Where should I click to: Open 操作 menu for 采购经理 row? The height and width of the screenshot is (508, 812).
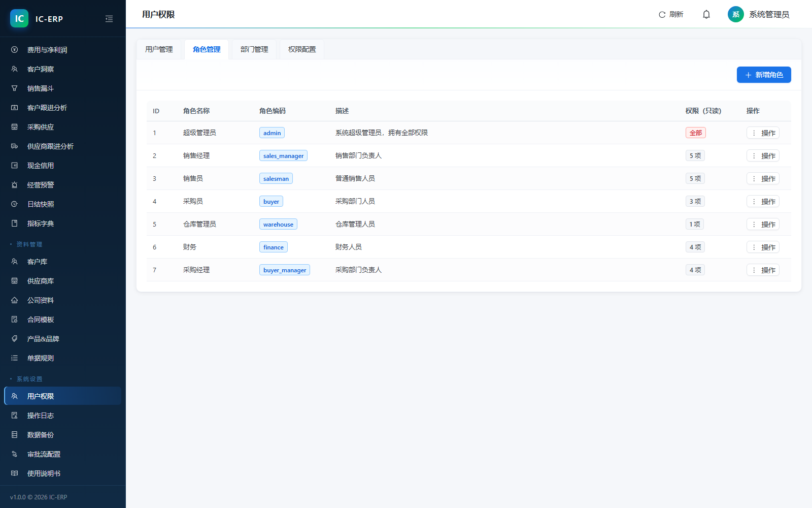(763, 270)
